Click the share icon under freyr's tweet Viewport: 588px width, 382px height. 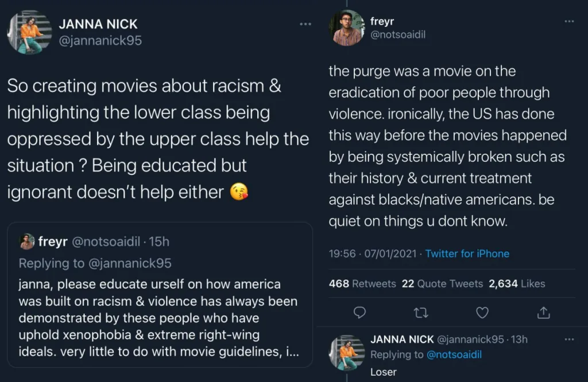pos(544,313)
